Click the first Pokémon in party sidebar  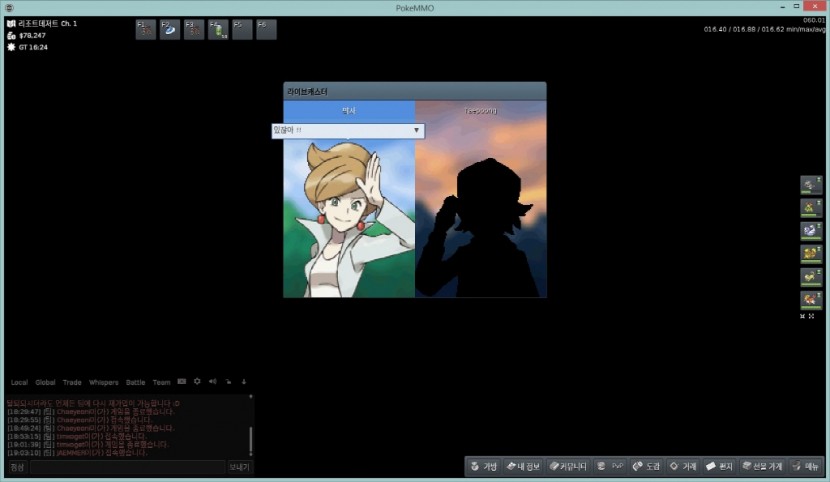click(811, 185)
